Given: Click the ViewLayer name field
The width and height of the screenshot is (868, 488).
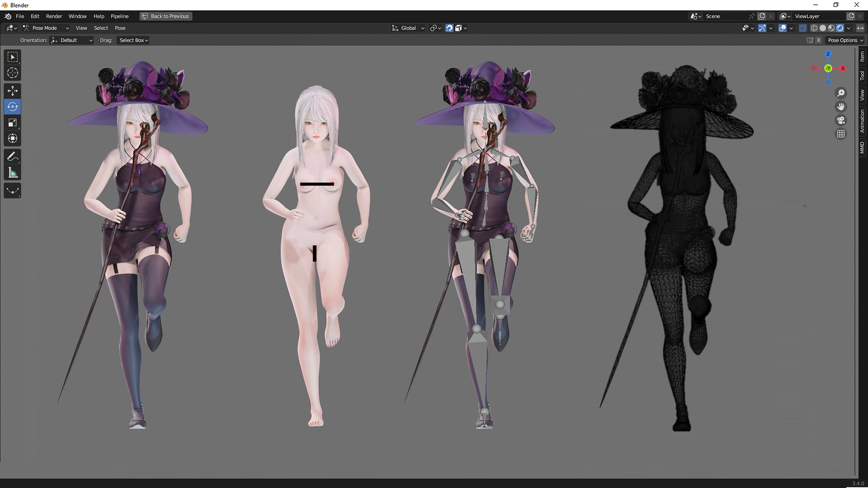Looking at the screenshot, I should 819,16.
